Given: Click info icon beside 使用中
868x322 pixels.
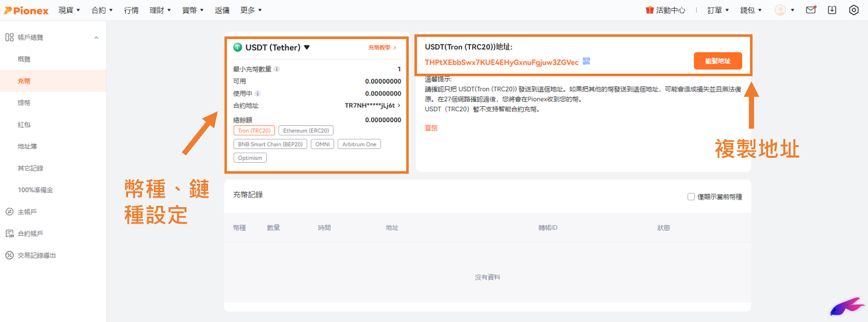Looking at the screenshot, I should (258, 93).
